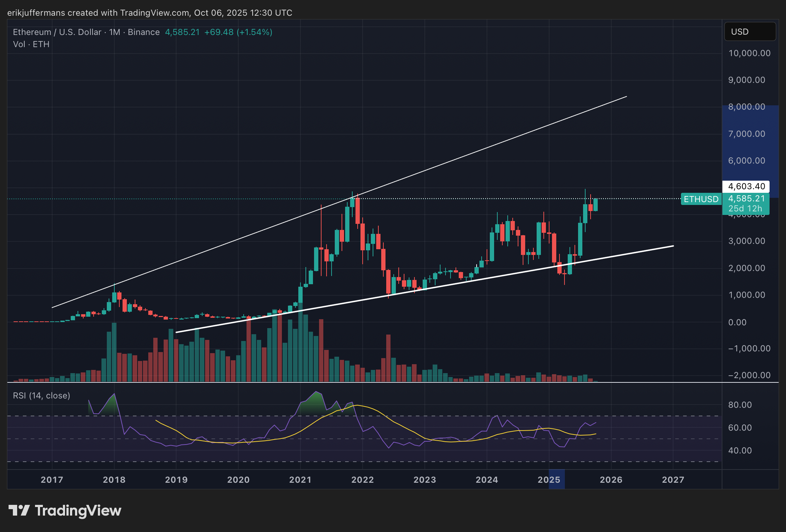
Task: Click the Vol · ETH indicator label
Action: pos(31,44)
